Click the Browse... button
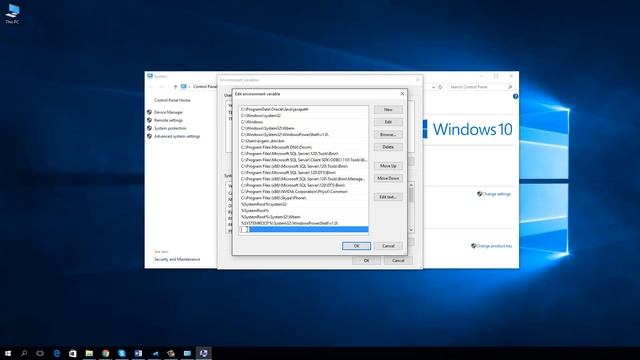The height and width of the screenshot is (360, 640). 388,135
